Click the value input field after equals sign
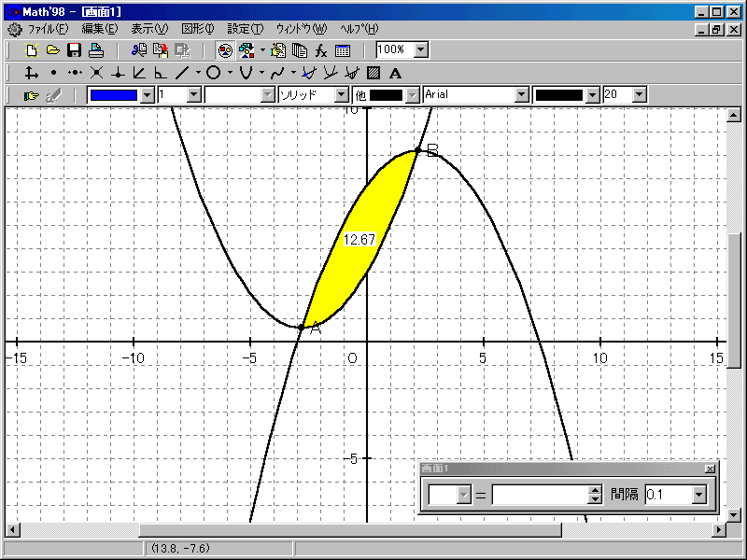 pos(539,495)
